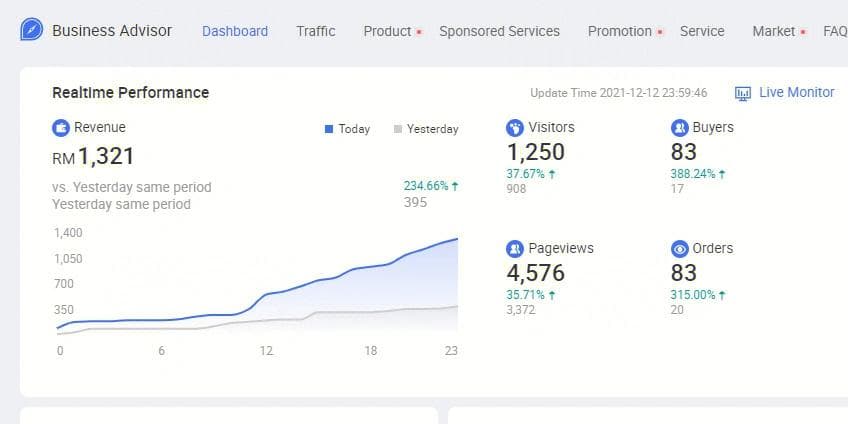Click the Business Advisor compass logo
This screenshot has height=424, width=848.
coord(31,29)
